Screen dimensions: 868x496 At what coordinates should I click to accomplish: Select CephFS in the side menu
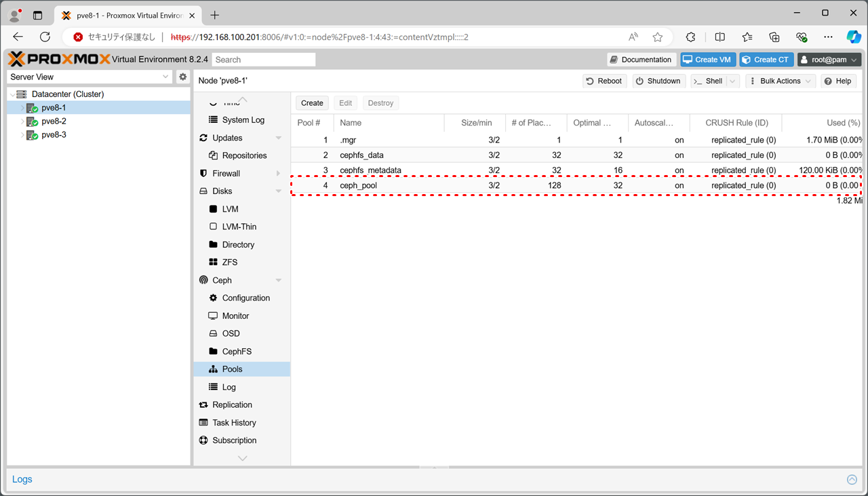tap(237, 351)
